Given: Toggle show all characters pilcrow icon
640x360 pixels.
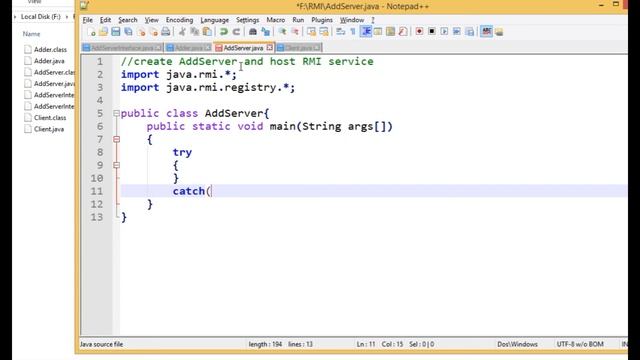Looking at the screenshot, I should tap(353, 32).
